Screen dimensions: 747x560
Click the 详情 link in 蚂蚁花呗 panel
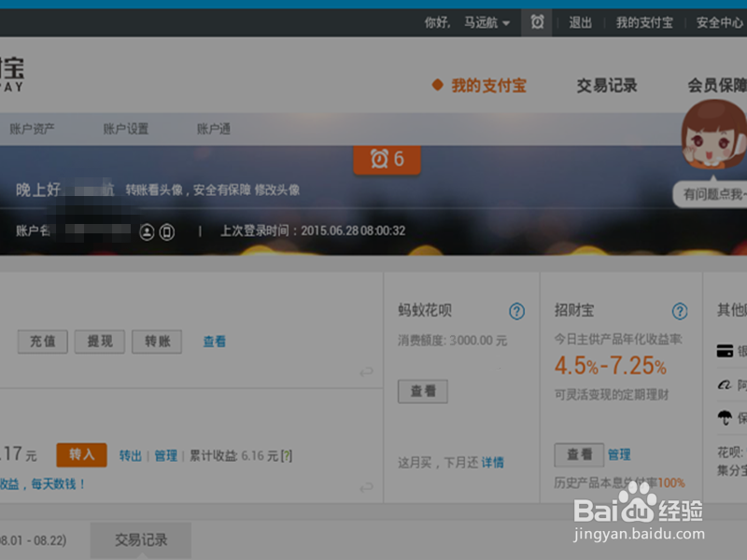pos(492,462)
